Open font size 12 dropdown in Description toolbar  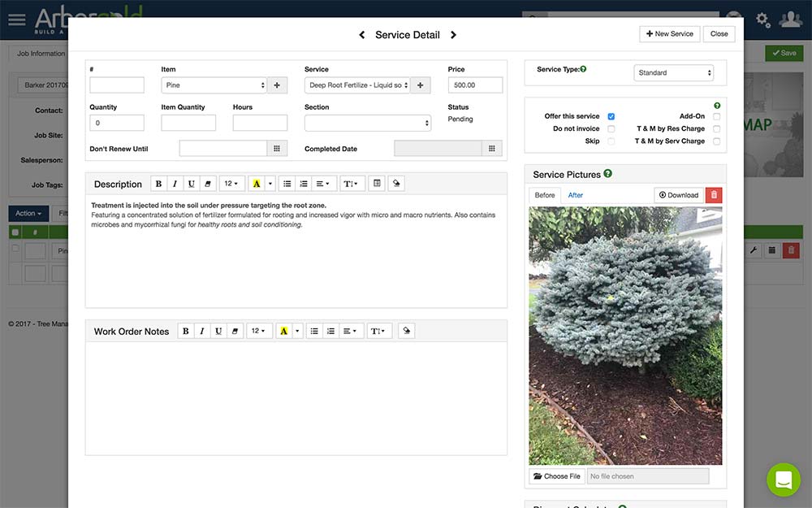click(231, 184)
